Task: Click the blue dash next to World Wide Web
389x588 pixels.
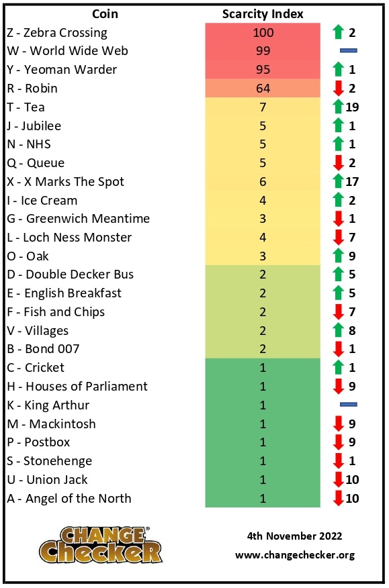Action: click(x=349, y=50)
